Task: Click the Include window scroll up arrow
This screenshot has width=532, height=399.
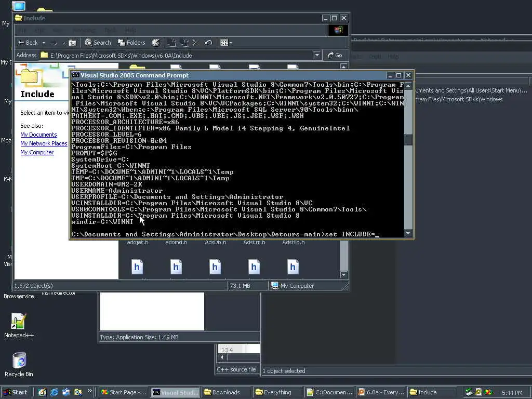Action: point(344,66)
